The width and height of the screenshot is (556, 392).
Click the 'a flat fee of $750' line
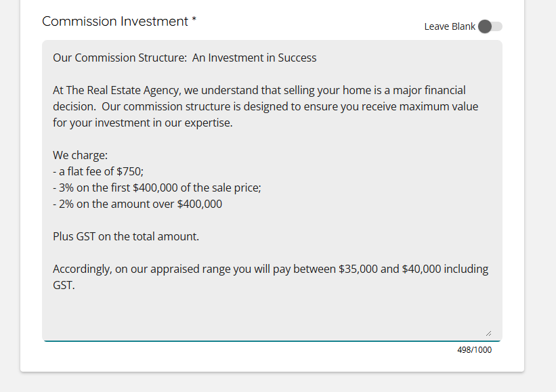click(x=98, y=171)
